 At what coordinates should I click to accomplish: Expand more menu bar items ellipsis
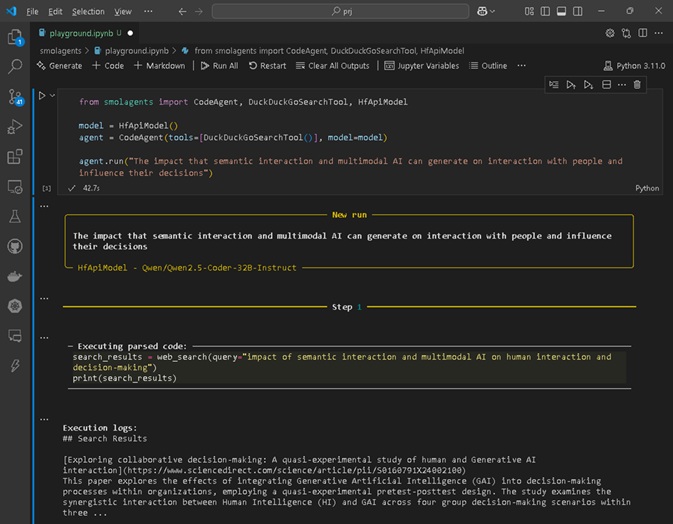point(148,12)
